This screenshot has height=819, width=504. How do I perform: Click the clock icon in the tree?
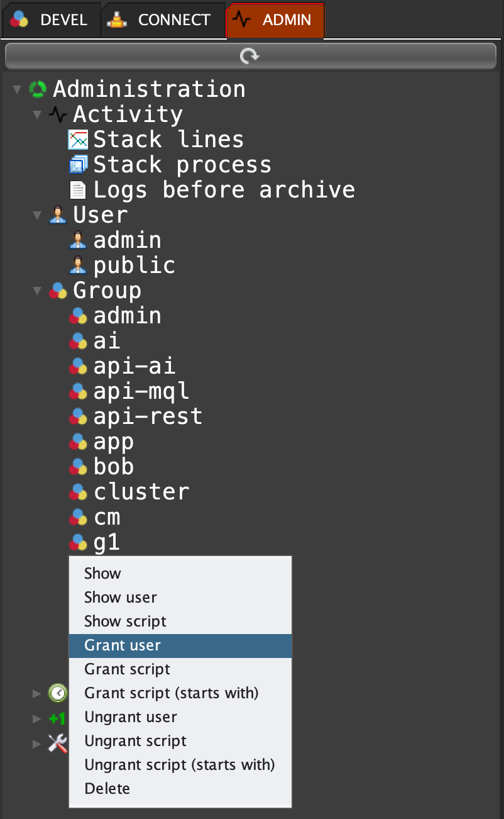(58, 693)
